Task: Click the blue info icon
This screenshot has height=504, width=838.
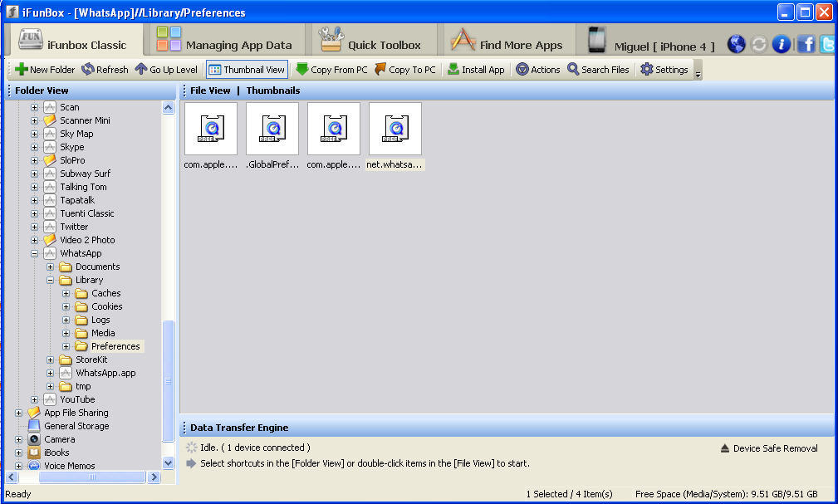Action: click(782, 44)
